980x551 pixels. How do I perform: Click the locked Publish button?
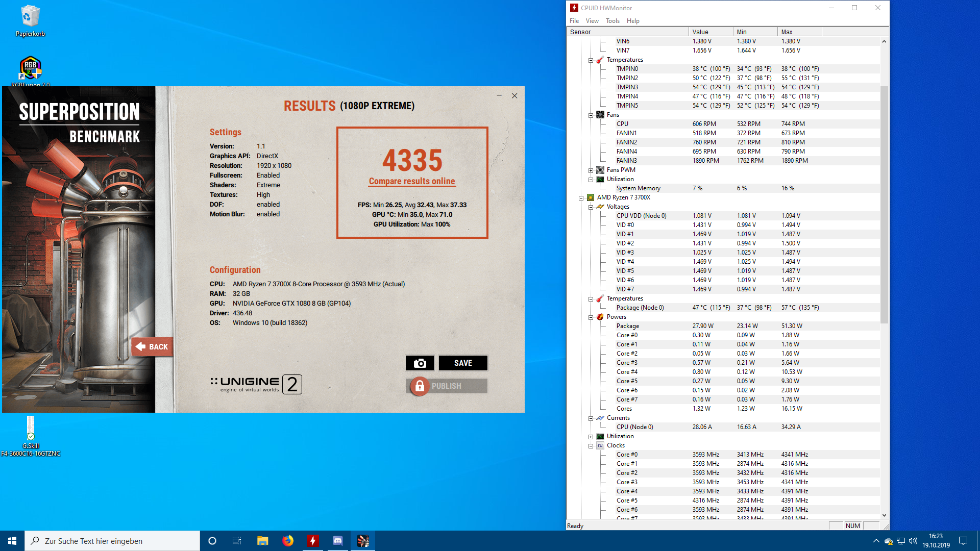446,386
